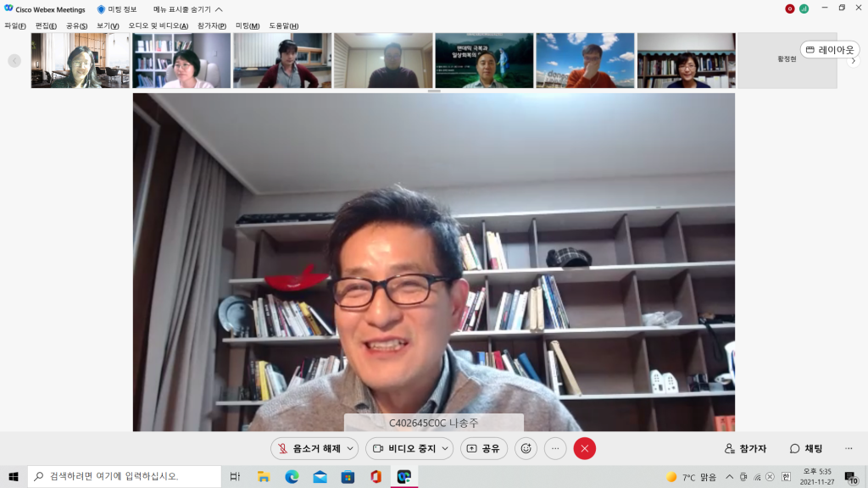Collapse the menu bar with 메뉴 표시줄 숨기기
The image size is (868, 488).
pyautogui.click(x=187, y=9)
